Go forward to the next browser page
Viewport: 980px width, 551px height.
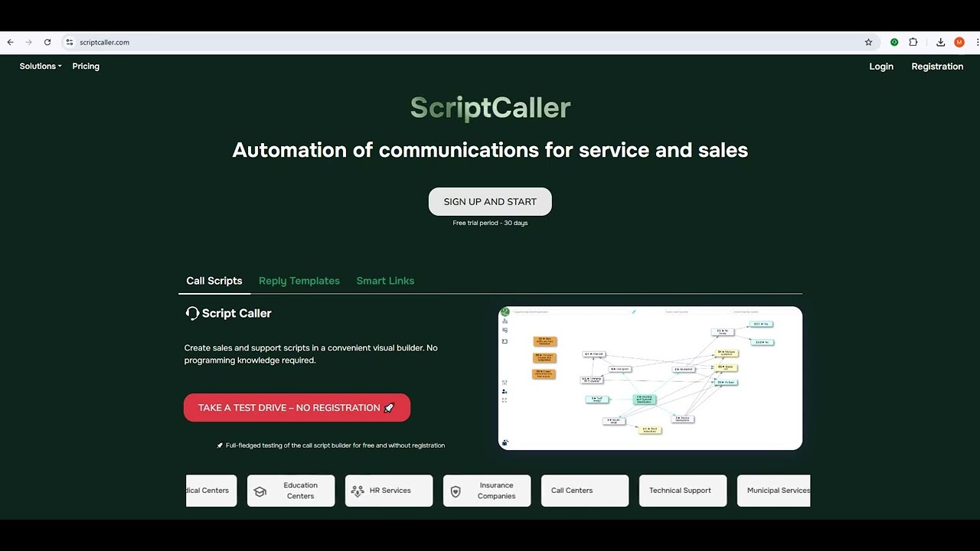click(x=28, y=42)
